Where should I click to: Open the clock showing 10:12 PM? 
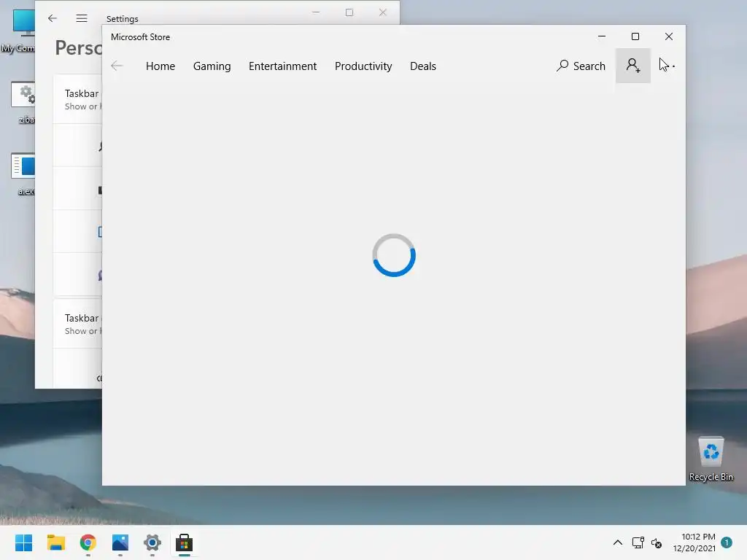coord(694,542)
